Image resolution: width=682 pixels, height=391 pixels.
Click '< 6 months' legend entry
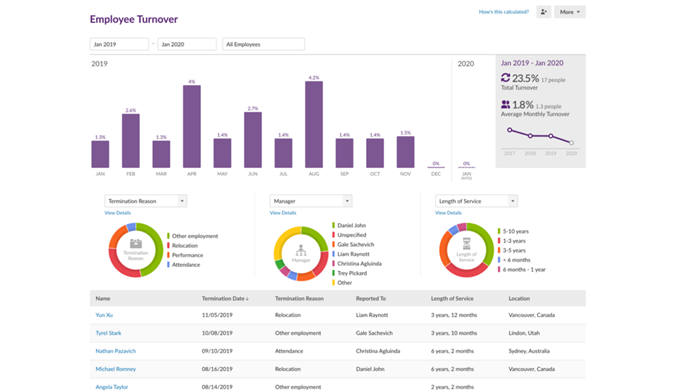pyautogui.click(x=516, y=260)
